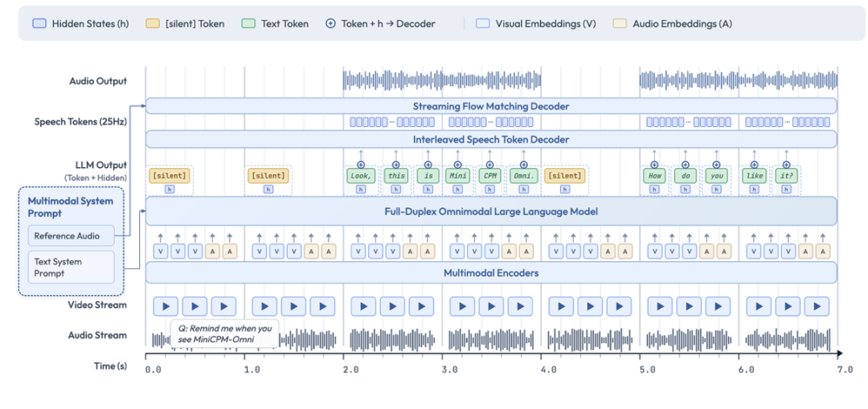Click the Audio Embeddings (A) legend swatch
868x409 pixels.
tap(621, 24)
